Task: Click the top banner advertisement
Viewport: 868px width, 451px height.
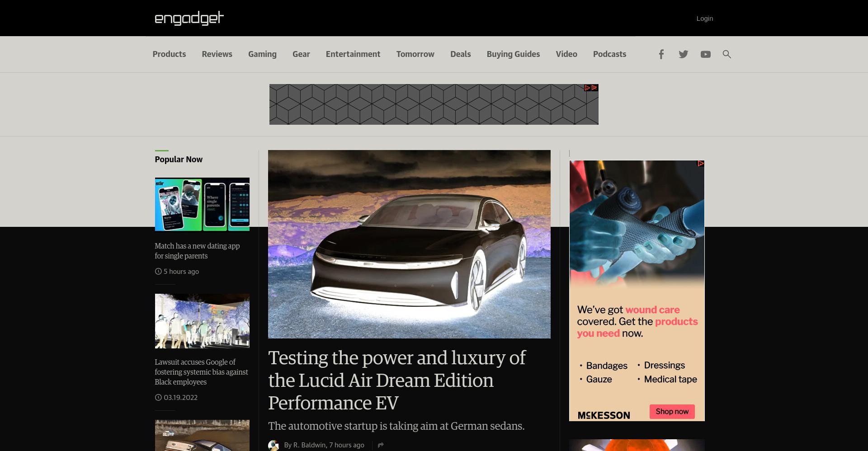Action: pos(434,104)
